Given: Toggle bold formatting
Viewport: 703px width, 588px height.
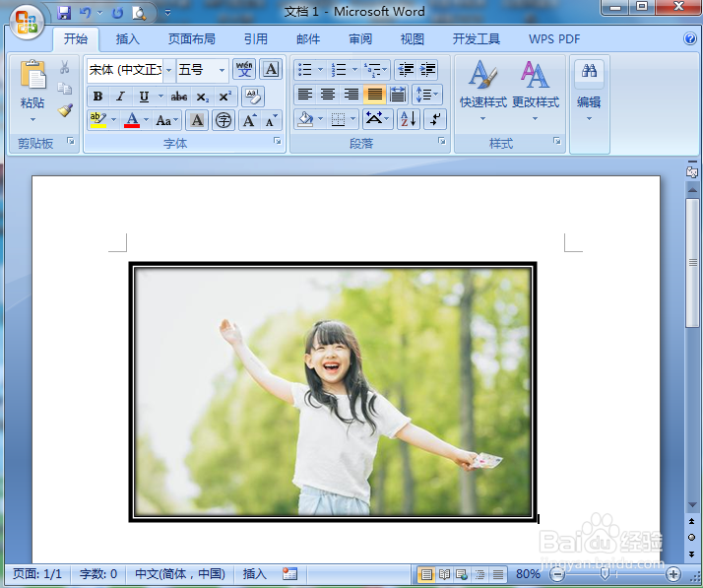Looking at the screenshot, I should (x=97, y=97).
